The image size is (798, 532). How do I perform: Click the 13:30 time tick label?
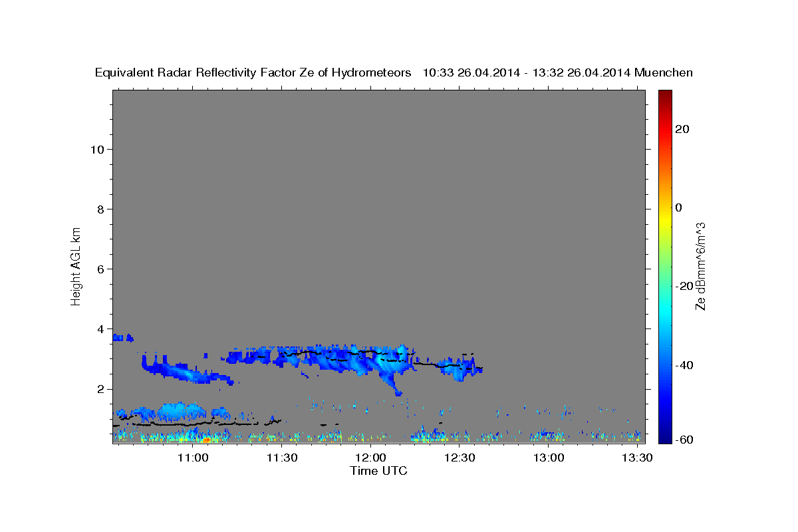tap(637, 458)
